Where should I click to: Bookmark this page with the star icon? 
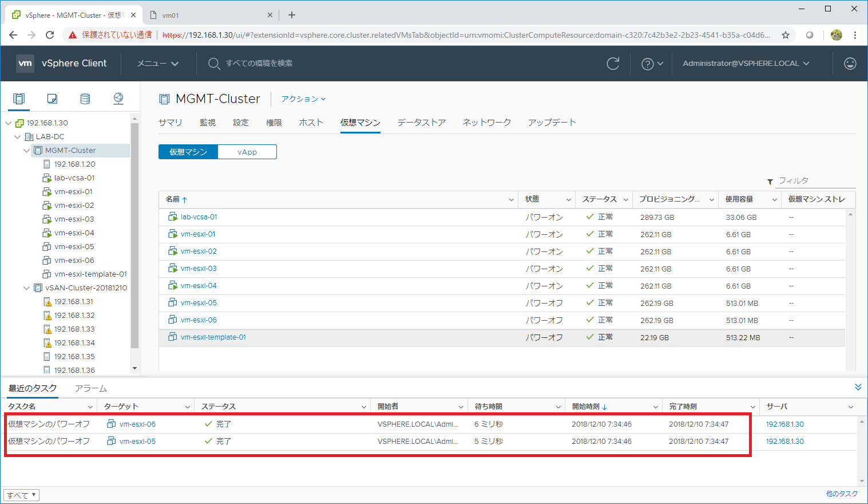coord(786,35)
